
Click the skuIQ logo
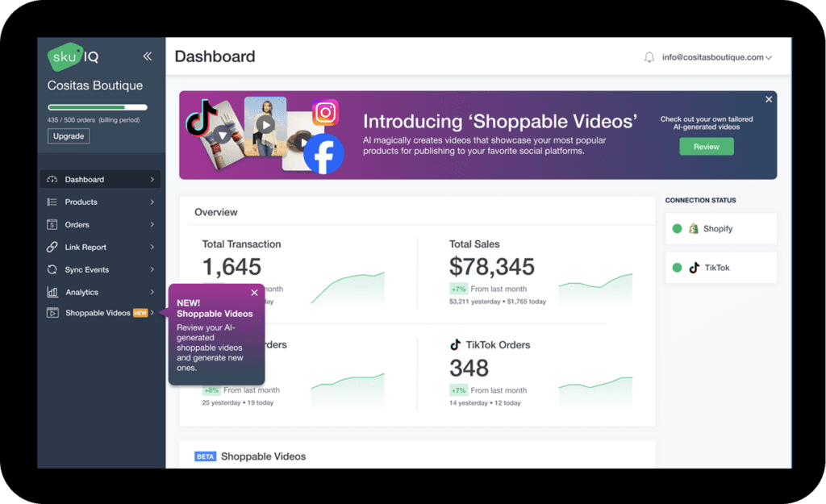coord(73,56)
